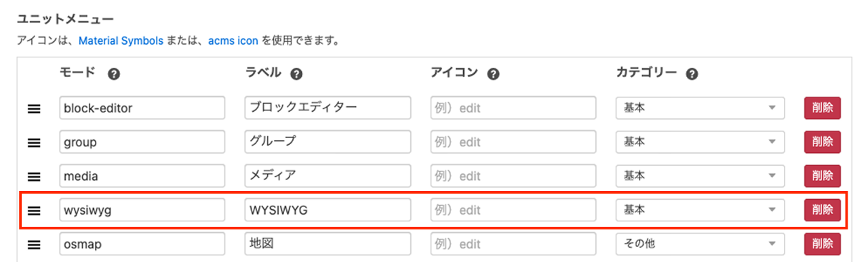Image resolution: width=868 pixels, height=262 pixels.
Task: Open category dropdown for block-editor row
Action: point(701,108)
